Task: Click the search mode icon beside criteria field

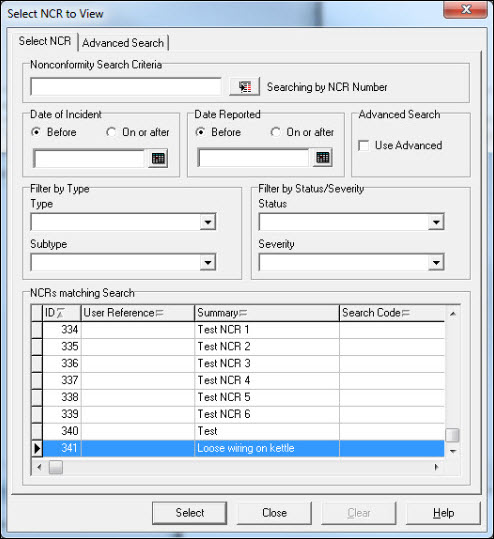Action: point(245,87)
